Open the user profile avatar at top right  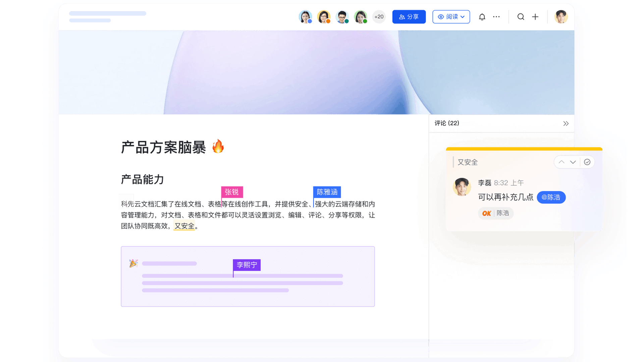tap(561, 17)
